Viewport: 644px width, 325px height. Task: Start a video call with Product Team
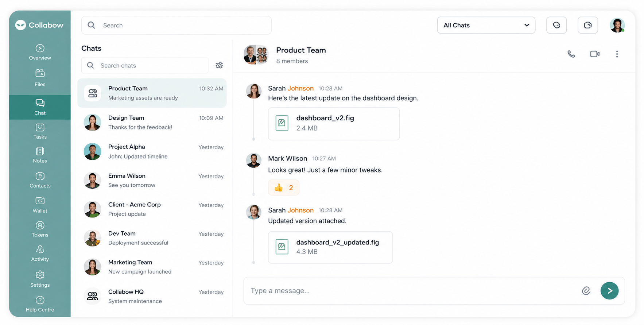coord(595,54)
